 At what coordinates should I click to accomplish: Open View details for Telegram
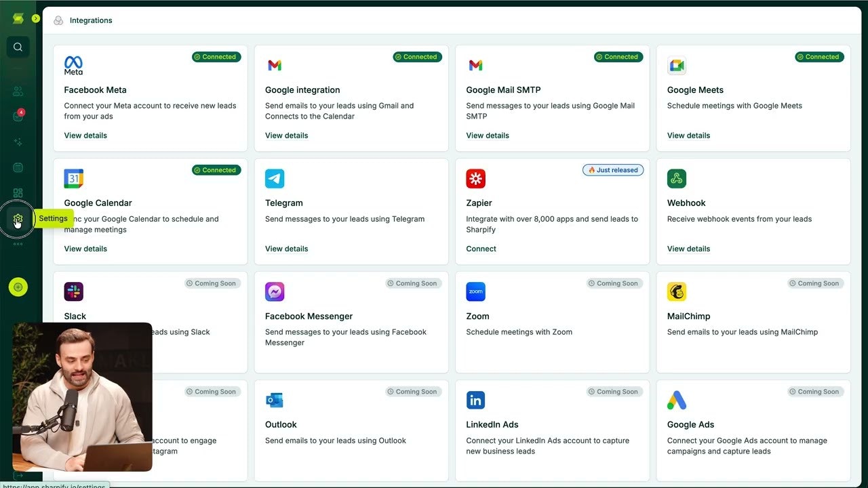point(286,249)
